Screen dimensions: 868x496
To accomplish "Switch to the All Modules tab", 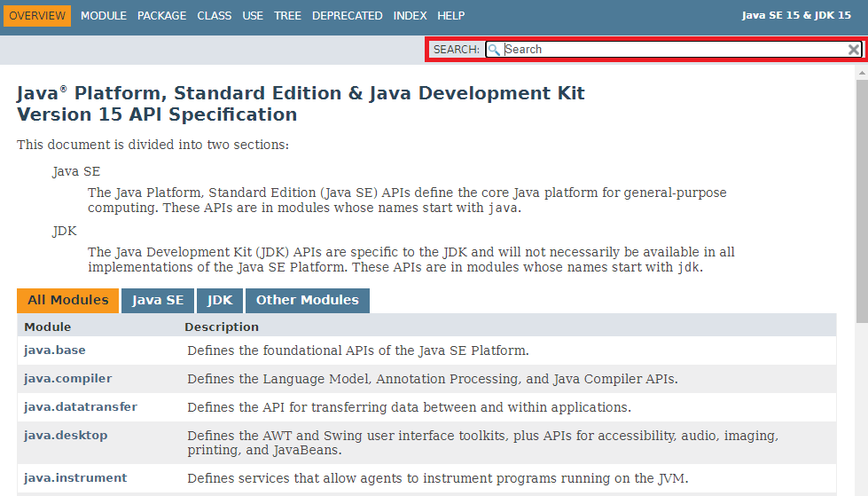I will [x=68, y=301].
